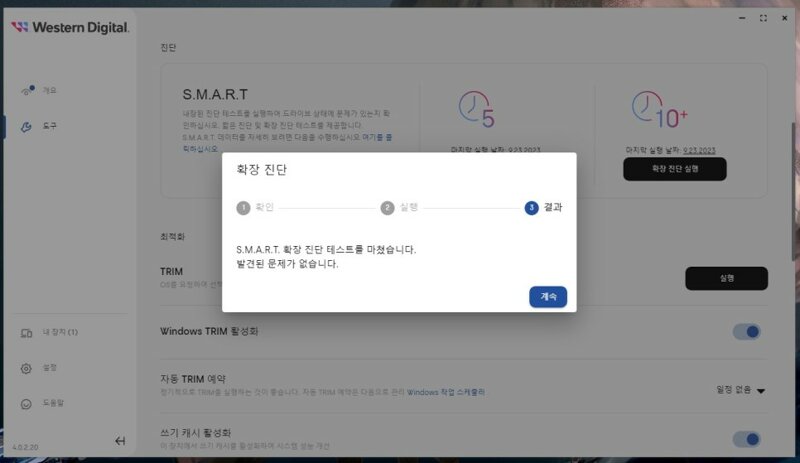Collapse the sidebar with the arrow icon
The height and width of the screenshot is (463, 800).
pos(120,441)
